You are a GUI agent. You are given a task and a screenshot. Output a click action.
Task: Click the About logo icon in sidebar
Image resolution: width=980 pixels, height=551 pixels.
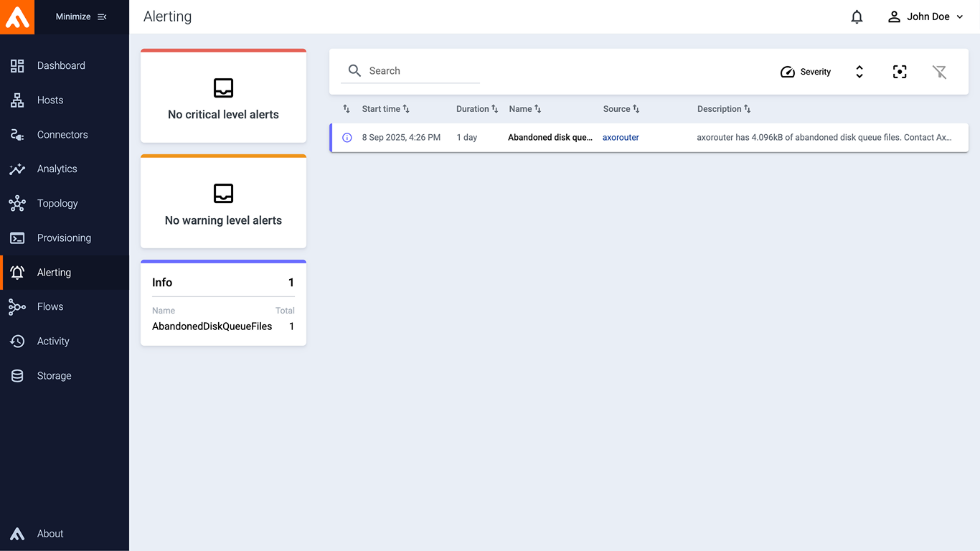(x=17, y=534)
